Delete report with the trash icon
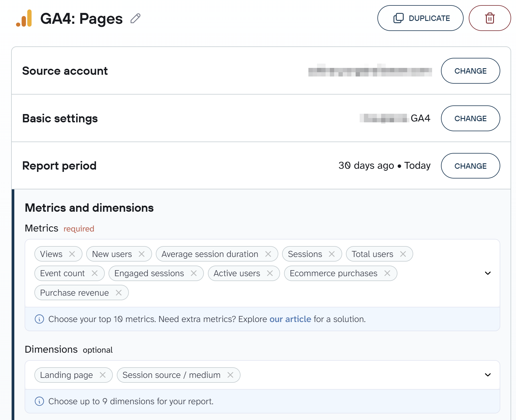The height and width of the screenshot is (420, 516). (490, 18)
